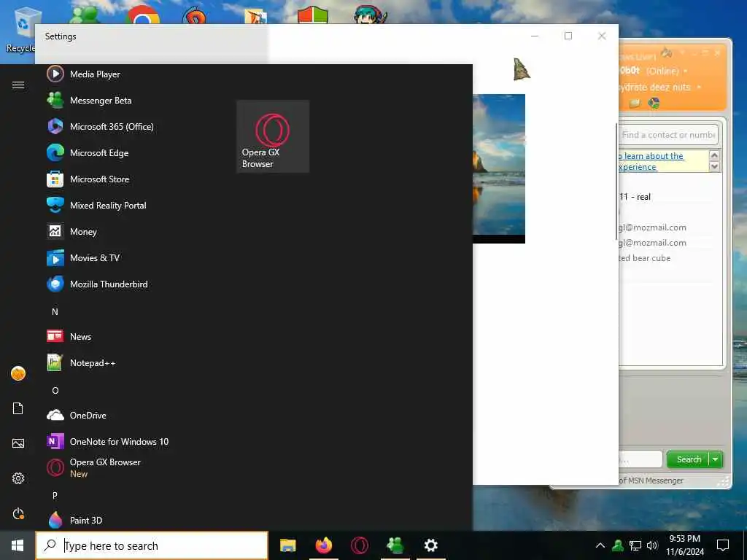Click the pinned Opera GX Browser tile
This screenshot has width=747, height=560.
[x=273, y=136]
